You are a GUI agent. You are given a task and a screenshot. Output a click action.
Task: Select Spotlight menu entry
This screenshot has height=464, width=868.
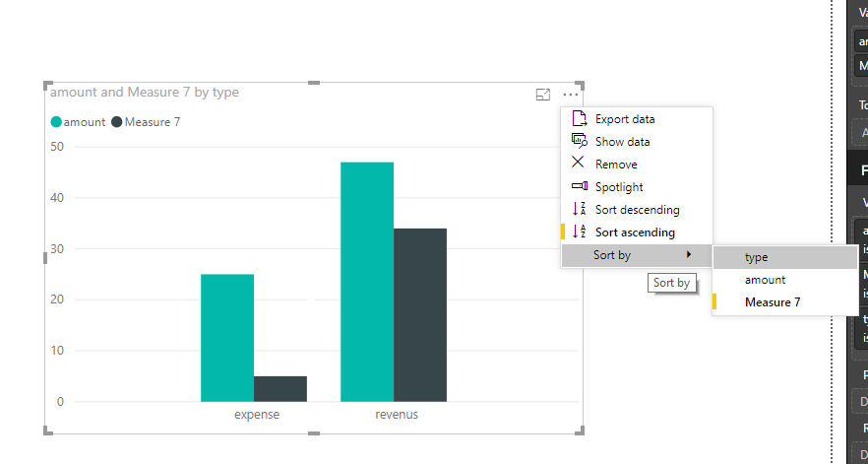click(637, 187)
